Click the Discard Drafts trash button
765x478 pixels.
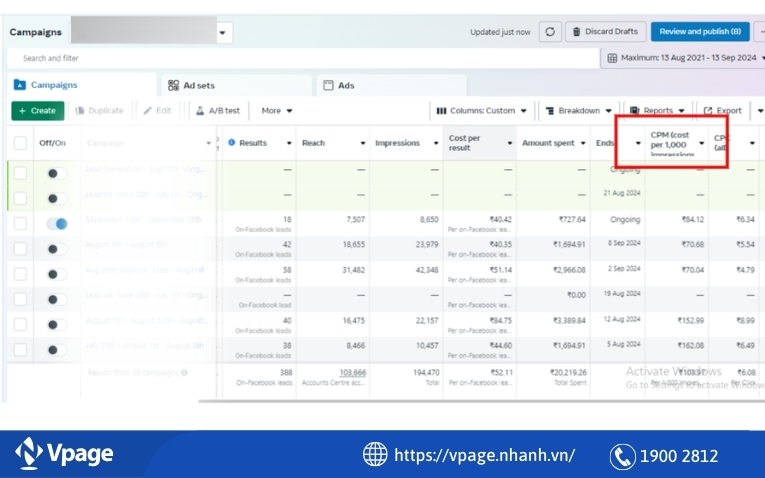pos(605,32)
